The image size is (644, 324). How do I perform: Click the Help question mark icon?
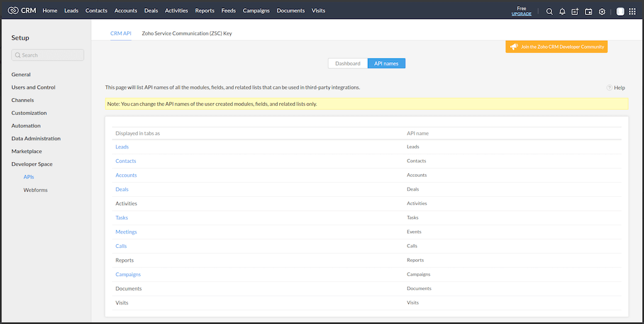(x=609, y=87)
